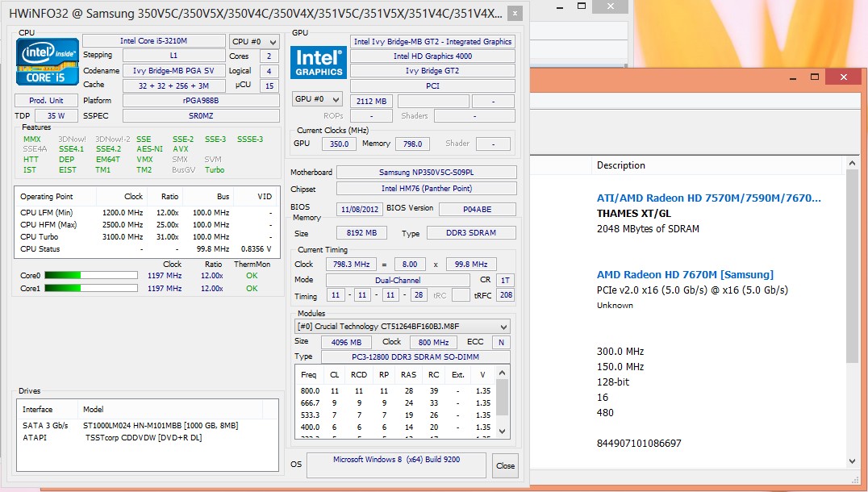Screen dimensions: 868x492
Task: Click the 400.0 frequency timings row
Action: [x=396, y=427]
